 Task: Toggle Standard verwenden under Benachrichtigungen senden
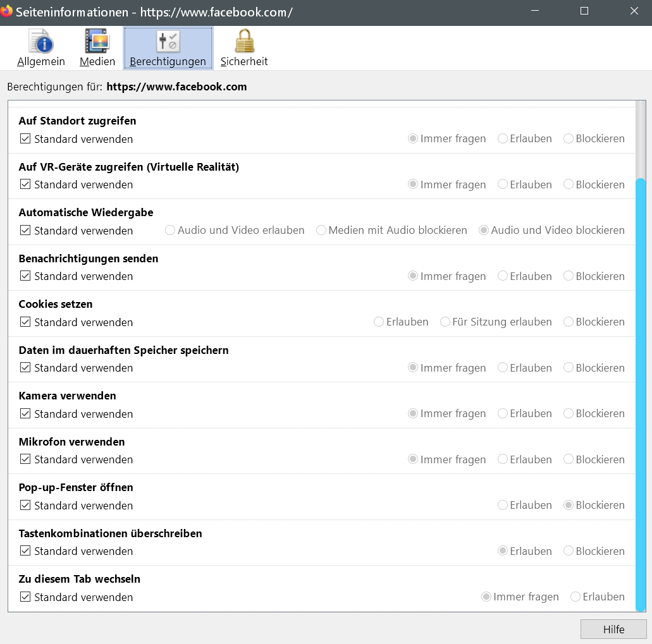(25, 276)
